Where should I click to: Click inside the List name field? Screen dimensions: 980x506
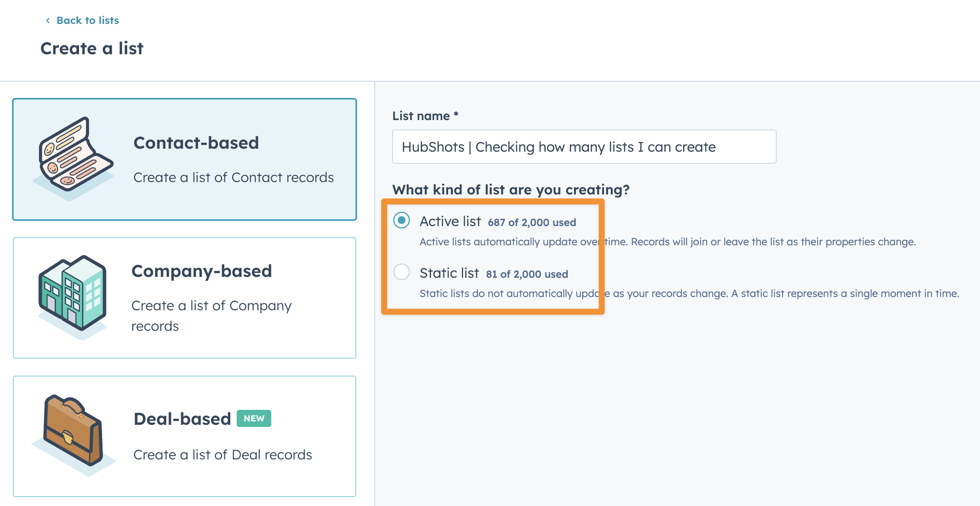click(x=584, y=147)
